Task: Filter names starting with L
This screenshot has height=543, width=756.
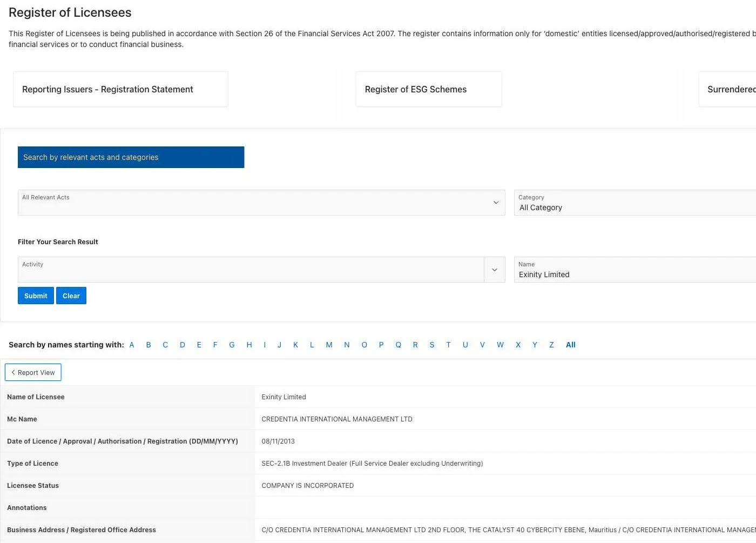Action: coord(312,345)
